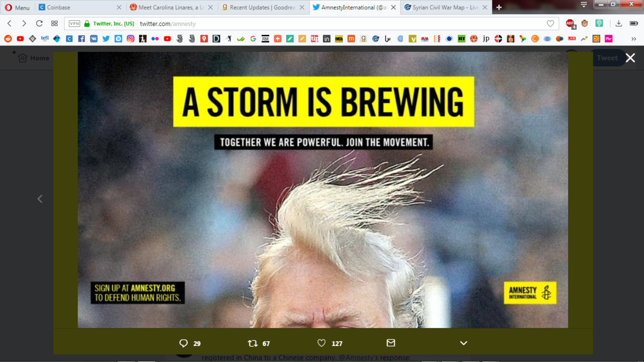The image size is (644, 362).
Task: Like the Amnesty tweet
Action: (321, 343)
